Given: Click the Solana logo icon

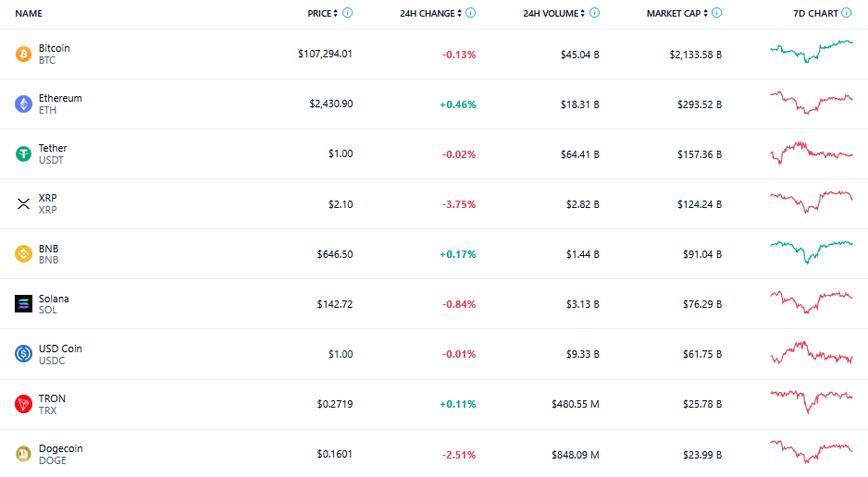Looking at the screenshot, I should pyautogui.click(x=23, y=303).
